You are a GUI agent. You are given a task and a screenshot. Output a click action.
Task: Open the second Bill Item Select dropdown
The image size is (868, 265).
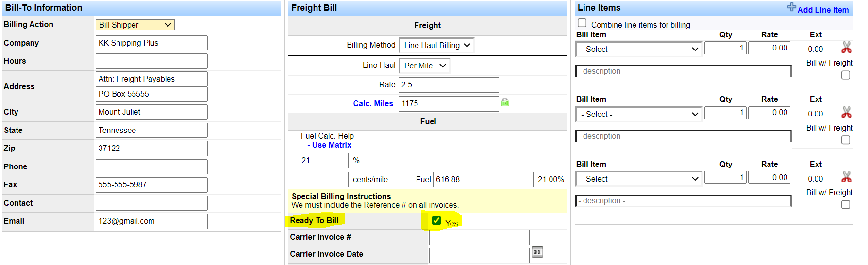pos(639,114)
